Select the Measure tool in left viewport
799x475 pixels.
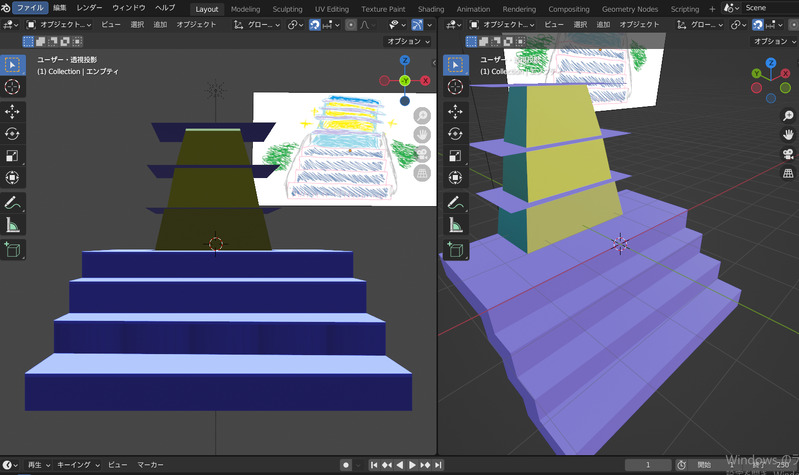[x=13, y=225]
